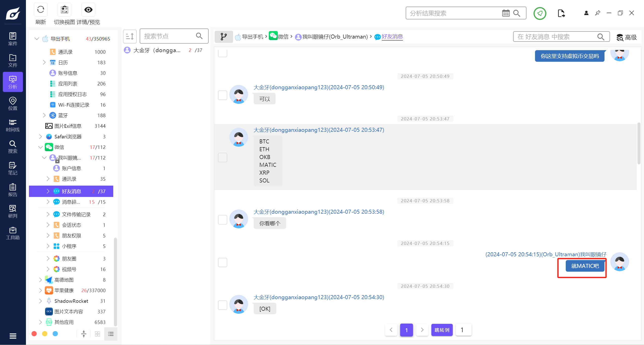Screen dimensions: 644x345
Task: Click the switch view clipboard icon
Action: (64, 10)
